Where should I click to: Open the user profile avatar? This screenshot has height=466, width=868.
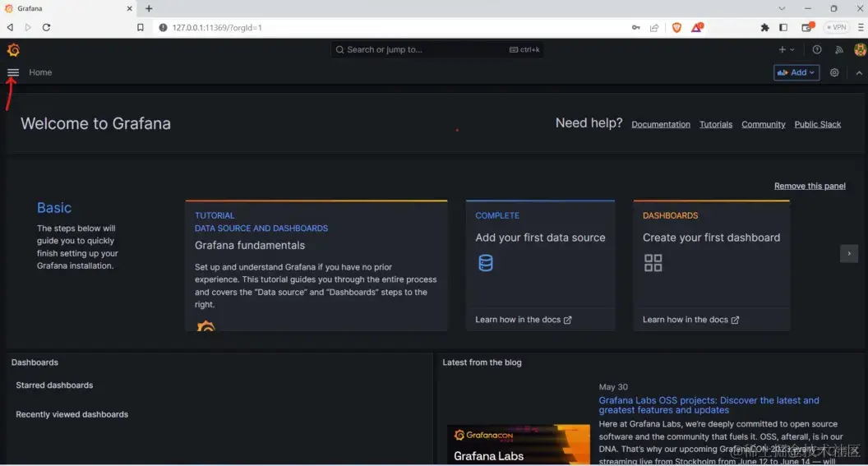pos(860,50)
